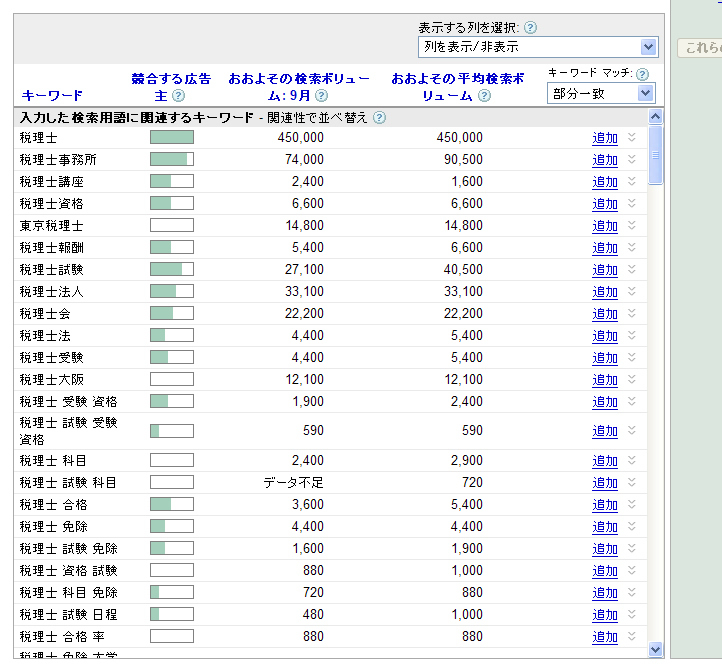The width and height of the screenshot is (722, 668).
Task: Click scrollbar up arrow in keyword list
Action: click(x=656, y=117)
